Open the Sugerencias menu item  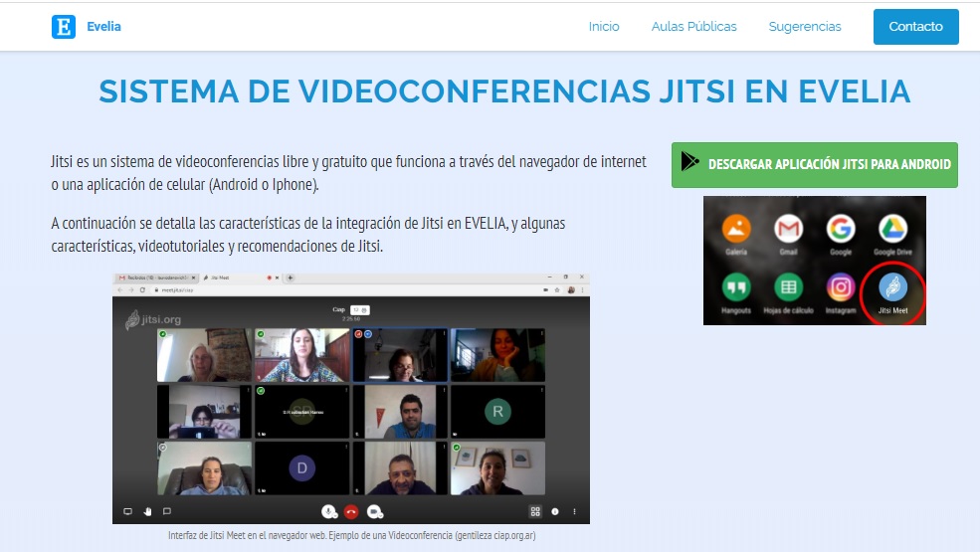click(x=804, y=26)
